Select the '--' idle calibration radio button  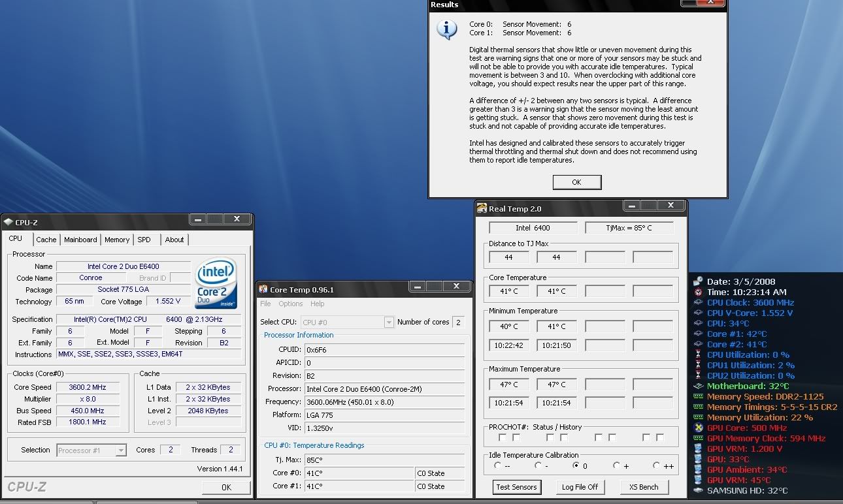coord(497,465)
